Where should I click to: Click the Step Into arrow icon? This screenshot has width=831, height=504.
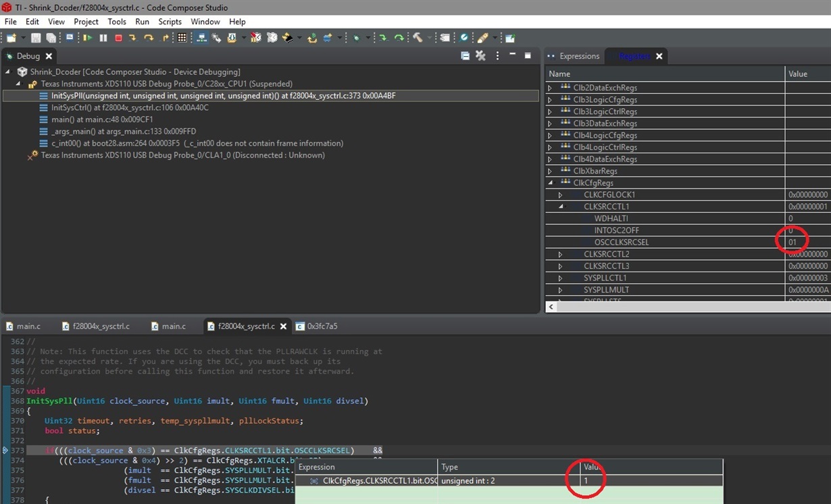134,38
